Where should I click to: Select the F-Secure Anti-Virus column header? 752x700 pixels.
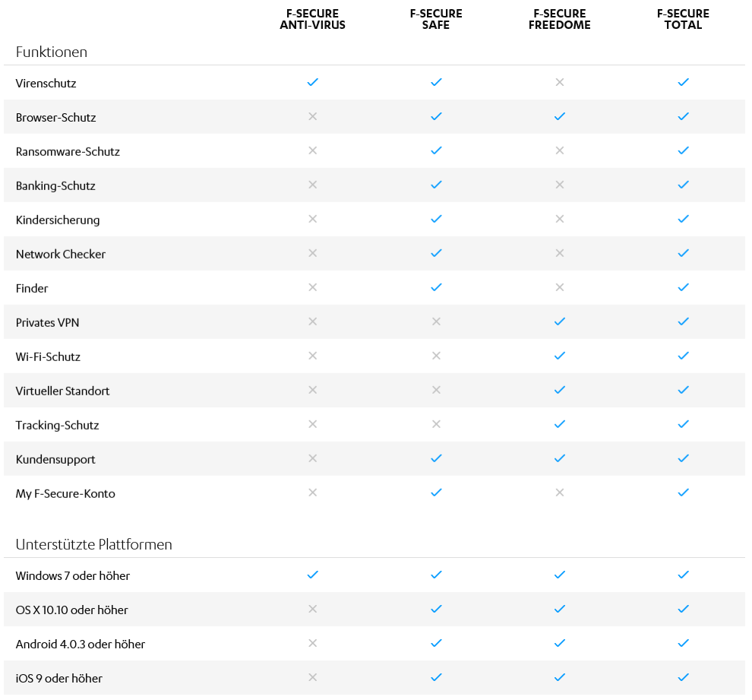312,19
